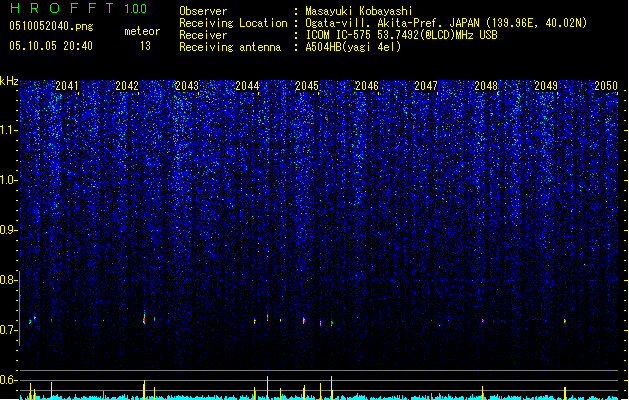Click the ICOM IC-575 receiver value
Screen dimensions: 629x400
401,35
